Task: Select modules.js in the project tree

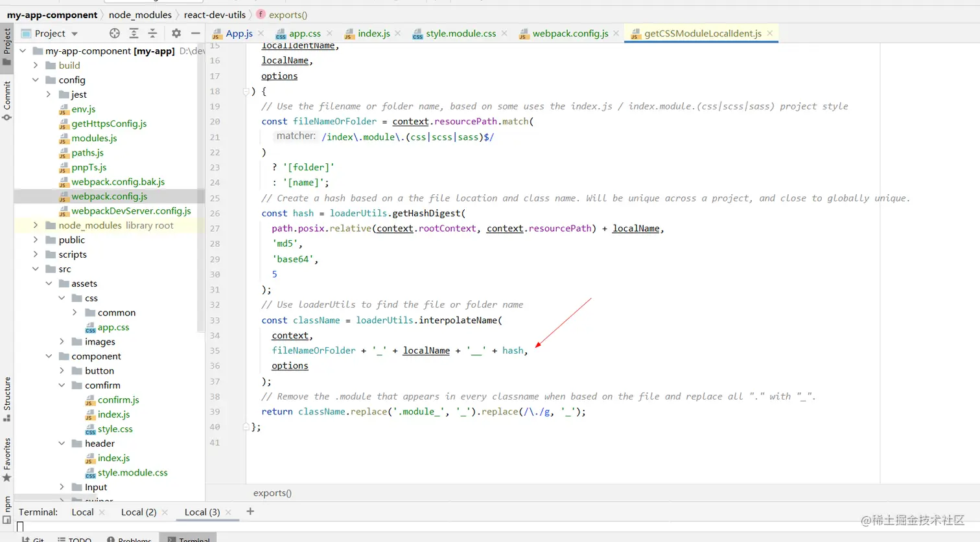Action: [x=94, y=138]
